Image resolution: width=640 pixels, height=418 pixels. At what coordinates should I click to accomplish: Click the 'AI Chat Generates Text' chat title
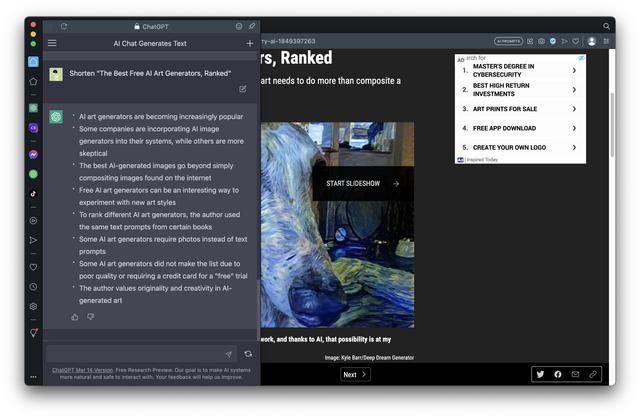pyautogui.click(x=150, y=43)
